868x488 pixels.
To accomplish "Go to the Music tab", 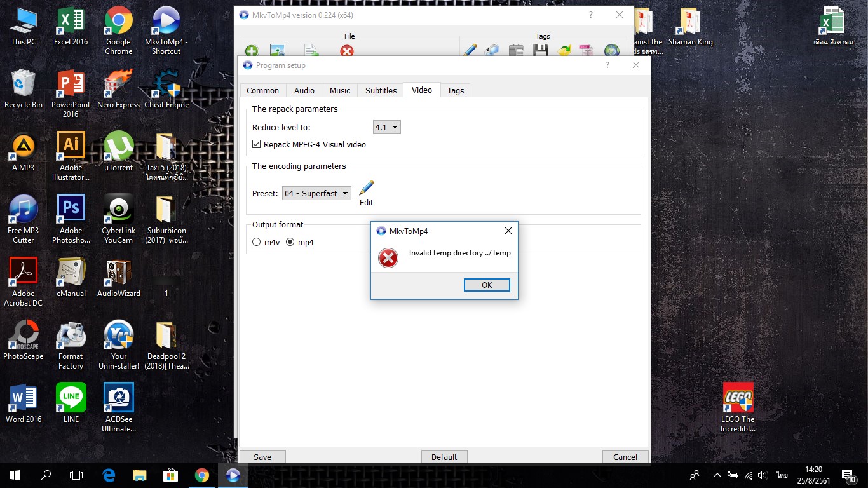I will (340, 90).
